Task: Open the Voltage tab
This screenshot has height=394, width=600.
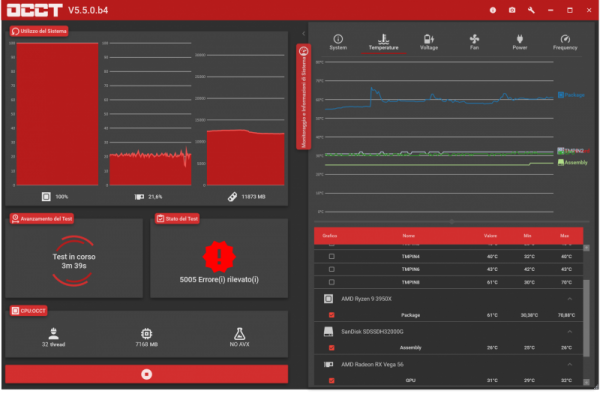Action: pyautogui.click(x=429, y=42)
